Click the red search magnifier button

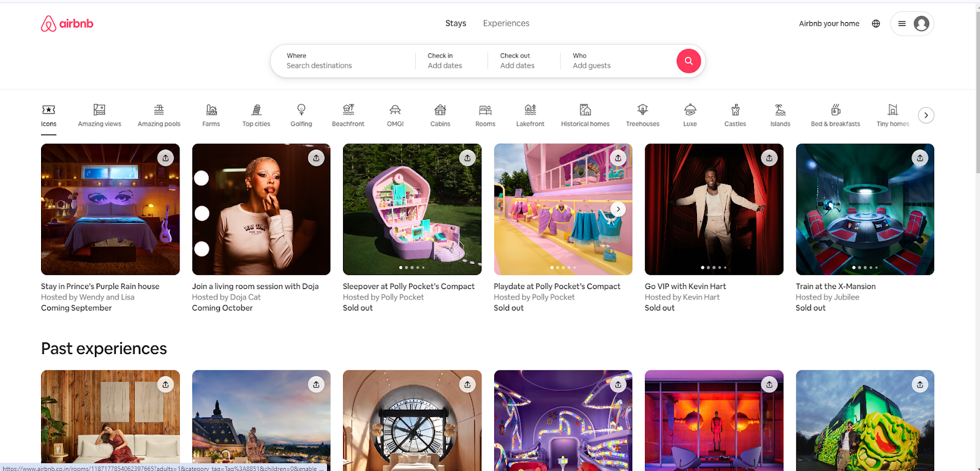click(x=688, y=61)
